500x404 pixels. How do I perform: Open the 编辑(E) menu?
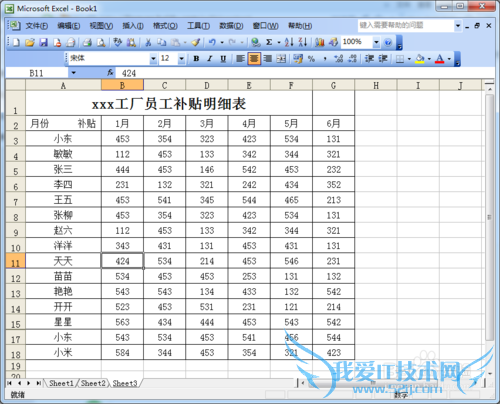[69, 26]
